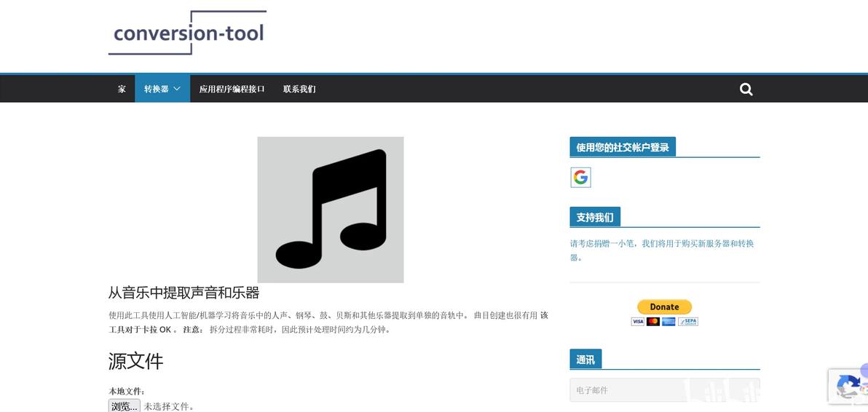Click the PayPal Donate button
The width and height of the screenshot is (868, 412).
click(664, 307)
